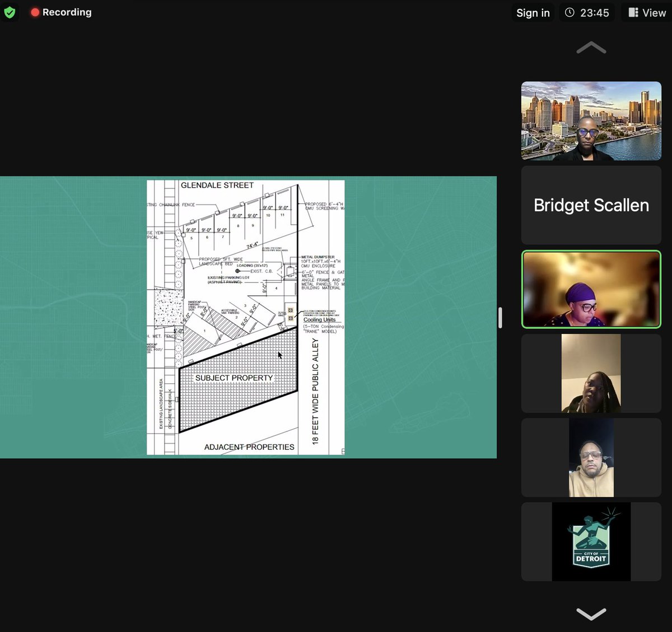The height and width of the screenshot is (632, 672).
Task: Show previous participants with up chevron
Action: point(591,48)
